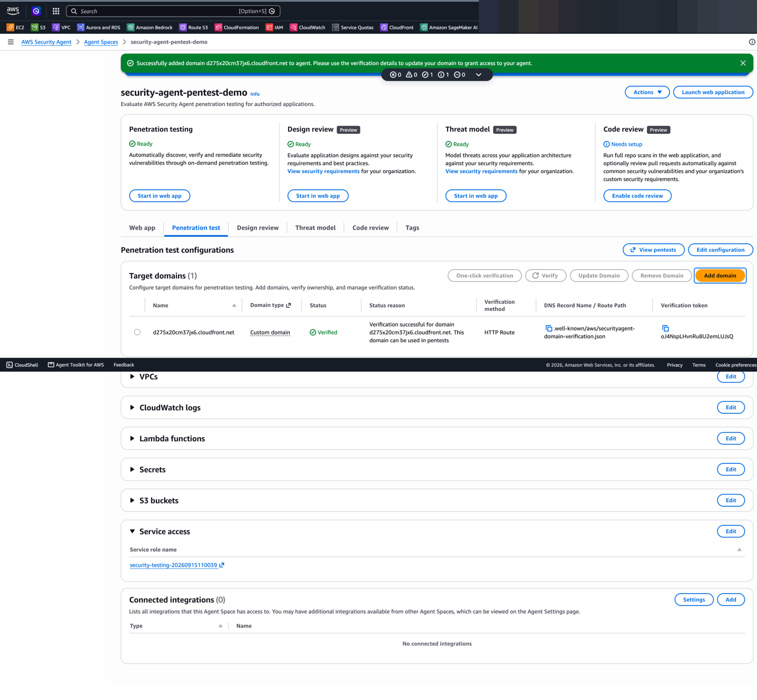Expand the VPCs section
The image size is (757, 700).
coord(132,376)
